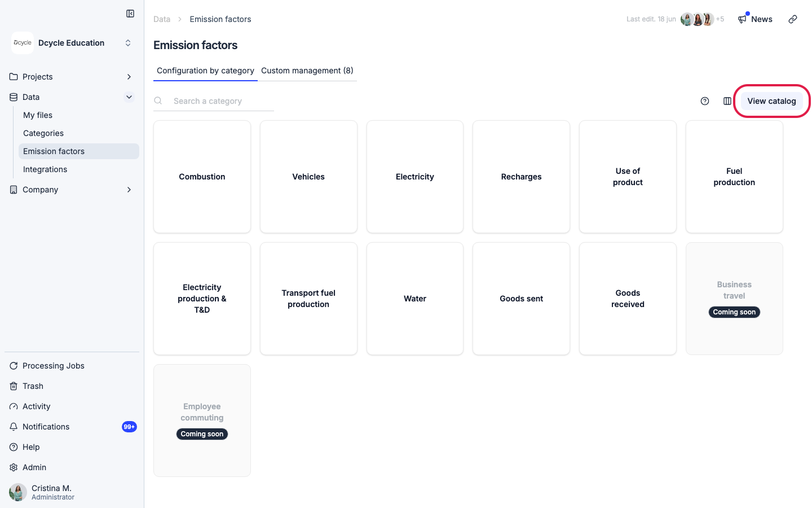Click the Admin gear icon
The image size is (812, 508).
point(14,467)
